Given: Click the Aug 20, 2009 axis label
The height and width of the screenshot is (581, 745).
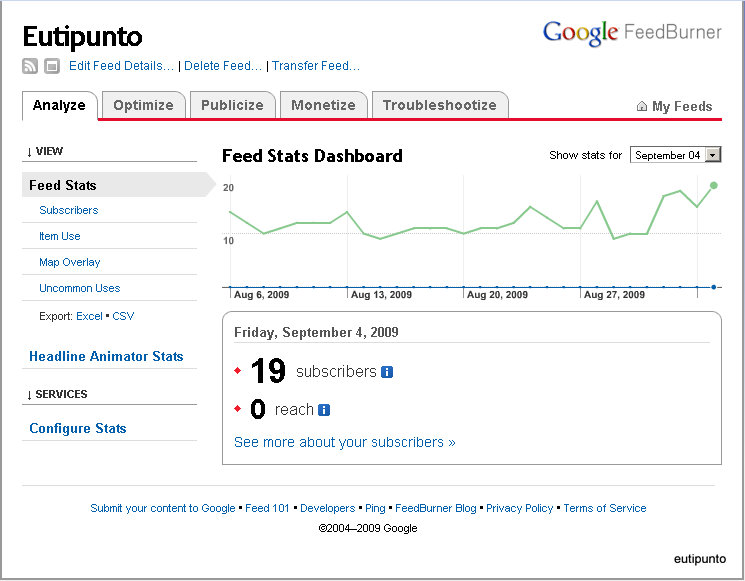Looking at the screenshot, I should click(x=497, y=295).
